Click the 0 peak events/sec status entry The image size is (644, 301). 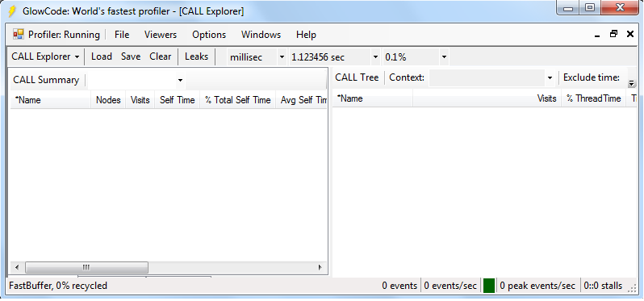537,286
